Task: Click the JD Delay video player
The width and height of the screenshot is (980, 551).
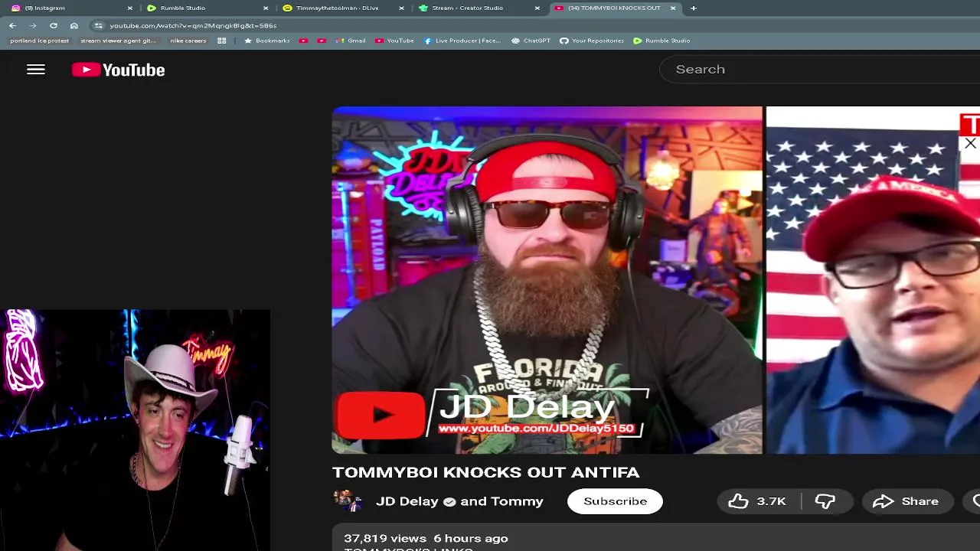Action: [655, 280]
